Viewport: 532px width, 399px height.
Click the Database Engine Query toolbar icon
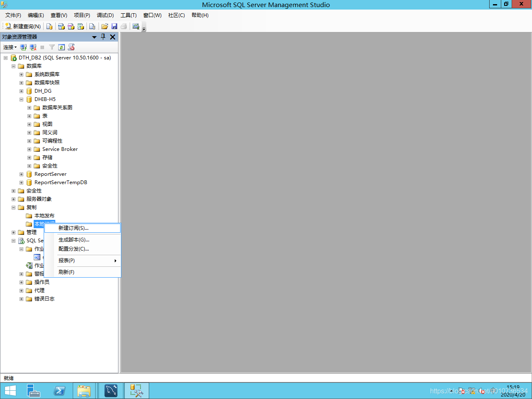pos(49,26)
